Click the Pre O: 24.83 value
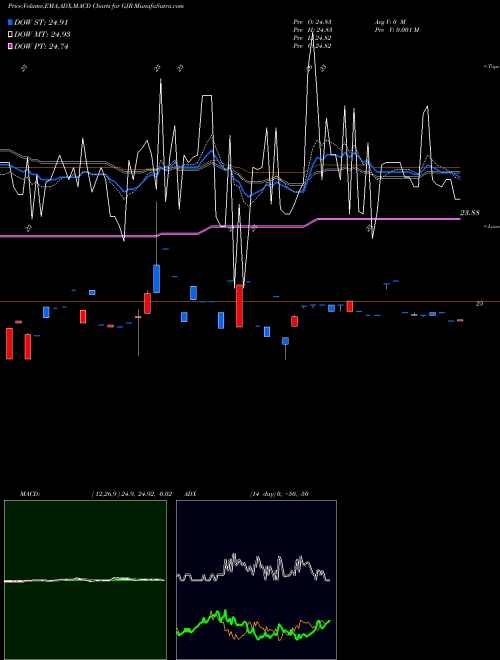 313,22
